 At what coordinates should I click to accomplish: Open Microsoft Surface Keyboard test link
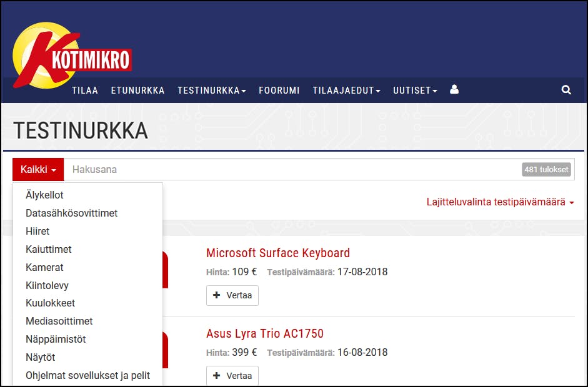pos(278,253)
